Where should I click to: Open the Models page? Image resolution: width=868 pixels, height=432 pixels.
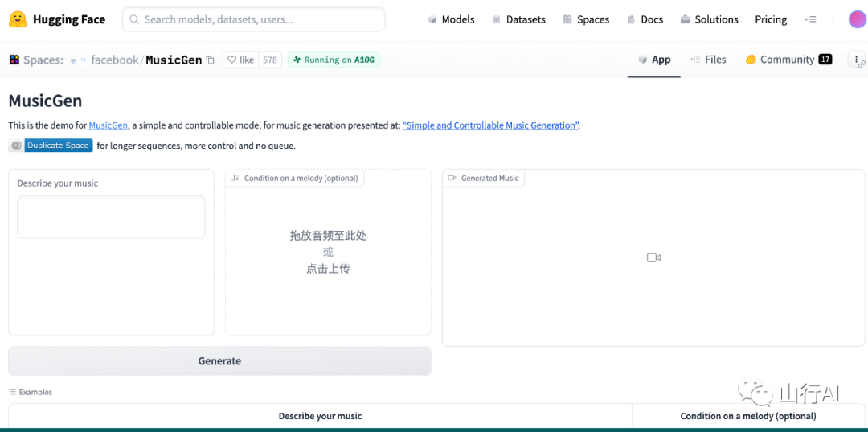[451, 19]
